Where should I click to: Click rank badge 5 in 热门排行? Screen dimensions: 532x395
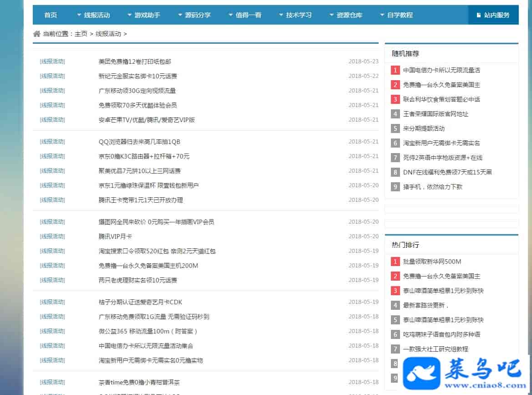click(x=395, y=320)
